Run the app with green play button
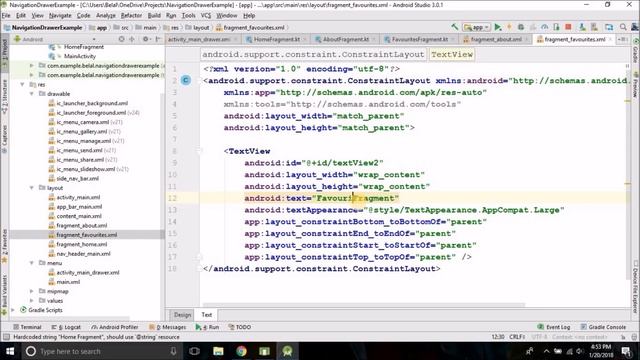The height and width of the screenshot is (360, 640). (x=498, y=27)
